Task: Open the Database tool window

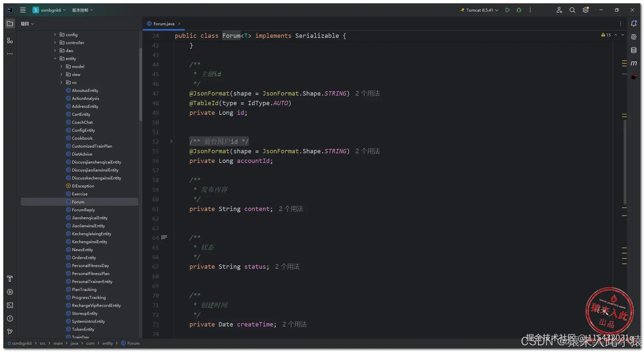Action: [634, 50]
